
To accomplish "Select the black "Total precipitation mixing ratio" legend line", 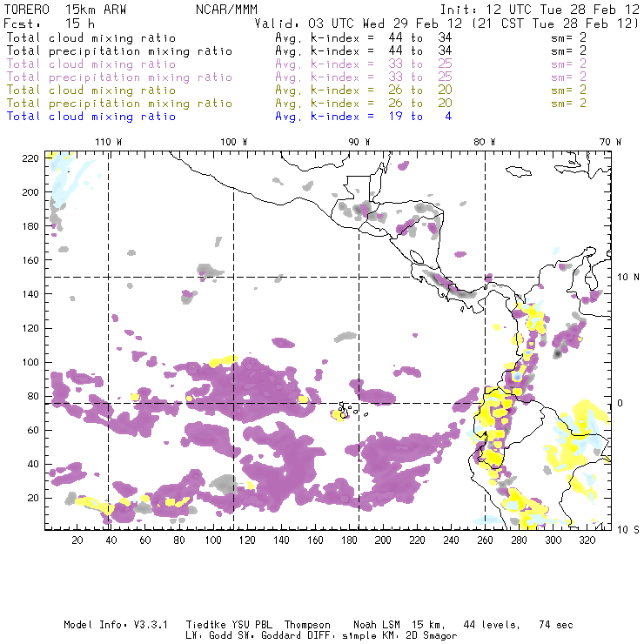I will point(119,51).
